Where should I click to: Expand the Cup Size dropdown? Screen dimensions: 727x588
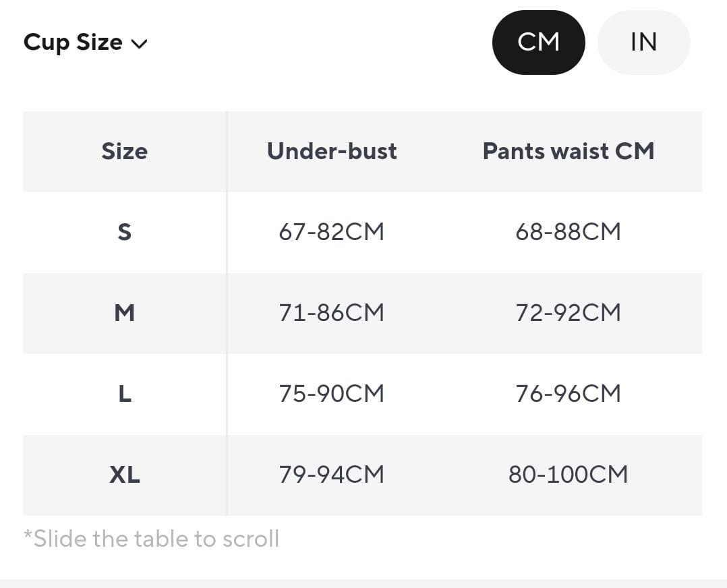click(85, 42)
